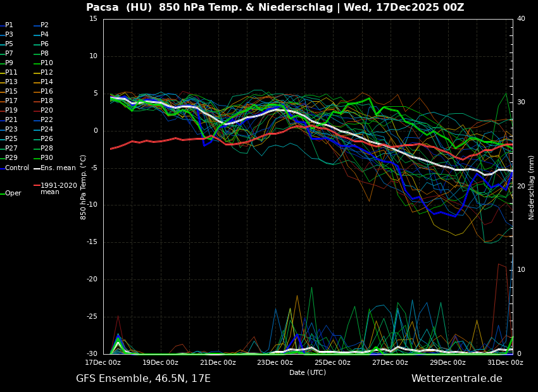Image resolution: width=538 pixels, height=392 pixels.
Task: Click the 17Dec 00z date tick
Action: pyautogui.click(x=103, y=363)
